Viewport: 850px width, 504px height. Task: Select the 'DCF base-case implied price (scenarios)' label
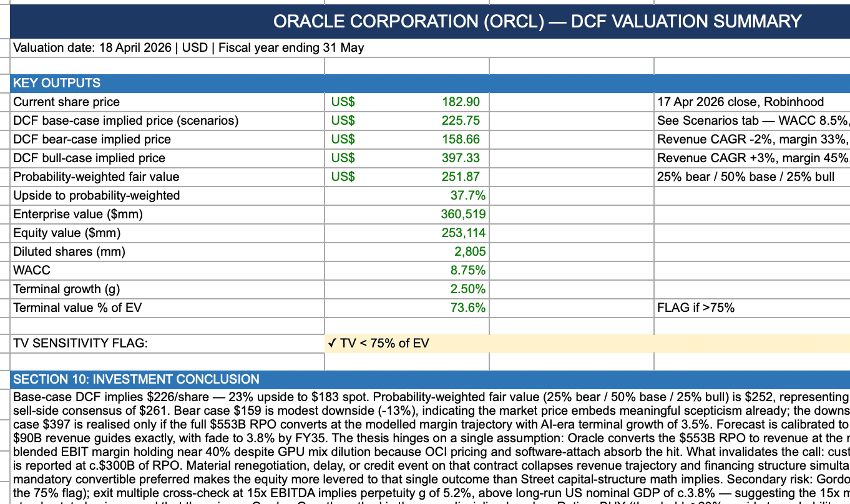(126, 120)
